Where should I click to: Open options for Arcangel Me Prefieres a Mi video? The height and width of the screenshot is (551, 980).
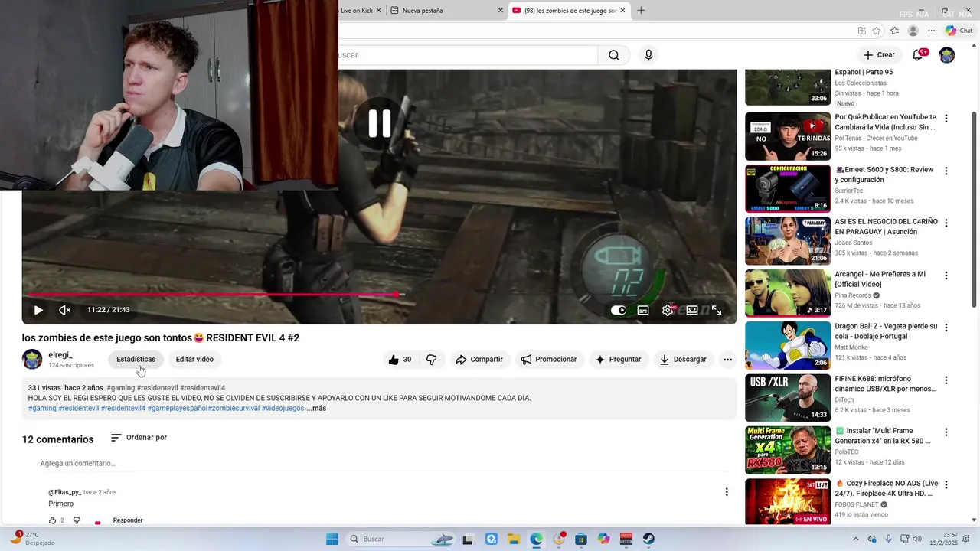tap(946, 275)
